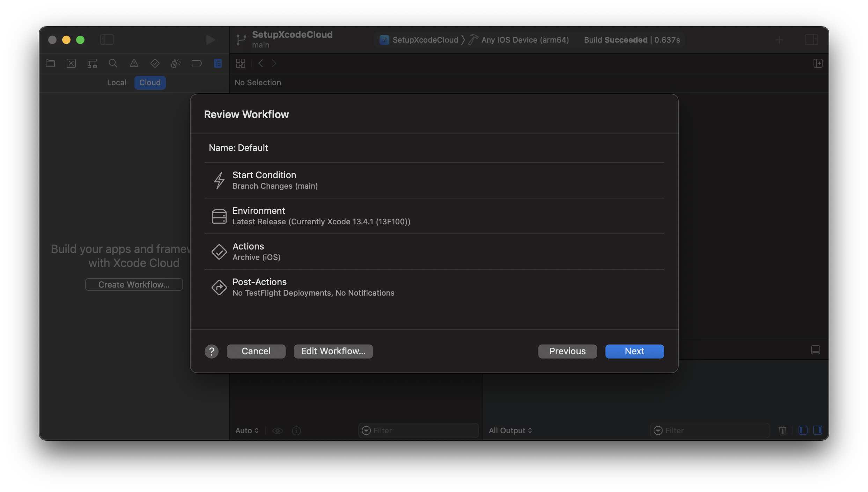Click the Start Condition lightning icon

point(219,180)
